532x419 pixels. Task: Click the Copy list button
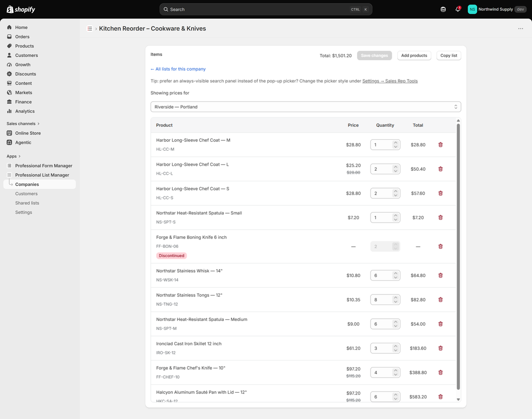pyautogui.click(x=449, y=55)
